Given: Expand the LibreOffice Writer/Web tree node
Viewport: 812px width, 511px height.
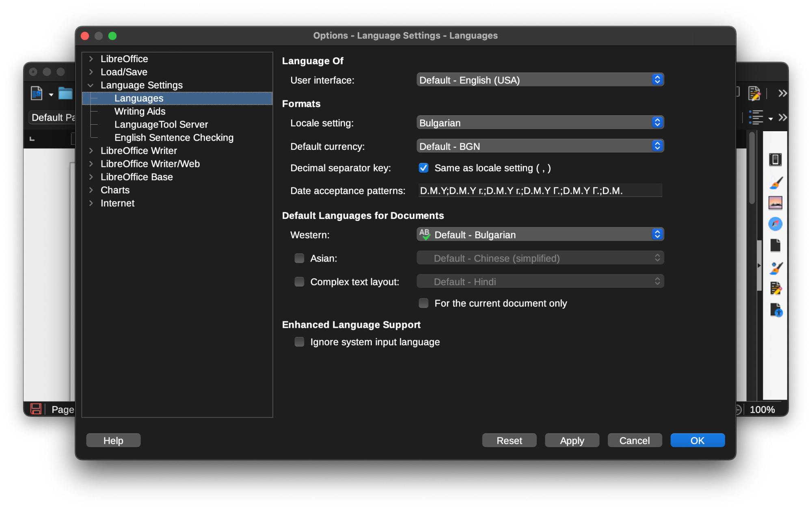Looking at the screenshot, I should [x=91, y=164].
